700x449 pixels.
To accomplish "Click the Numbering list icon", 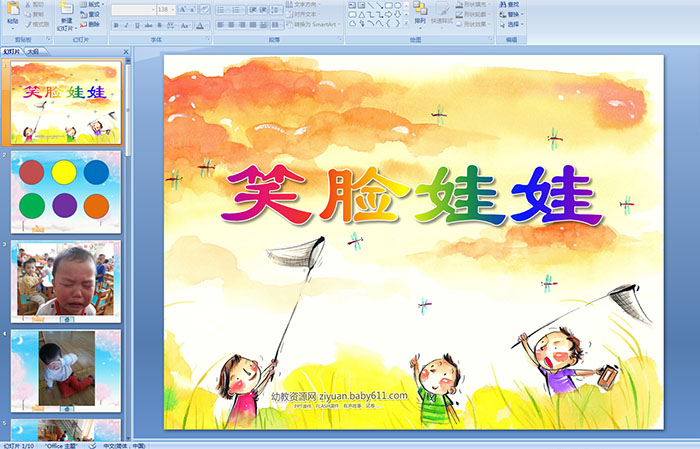I will (x=237, y=10).
